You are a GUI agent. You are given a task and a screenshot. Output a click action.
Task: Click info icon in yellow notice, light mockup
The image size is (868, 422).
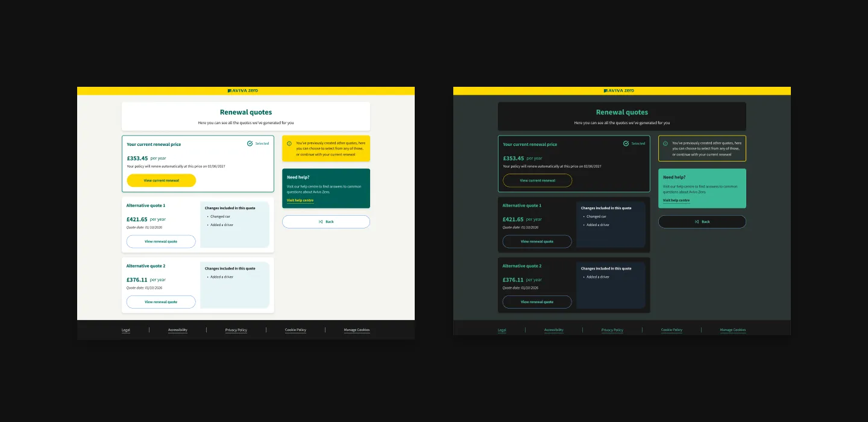point(289,143)
